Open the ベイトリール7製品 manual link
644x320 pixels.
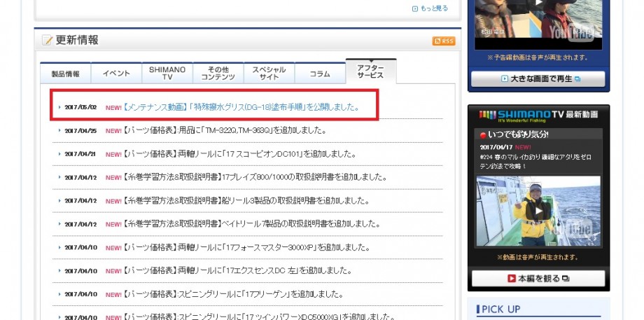coord(251,224)
